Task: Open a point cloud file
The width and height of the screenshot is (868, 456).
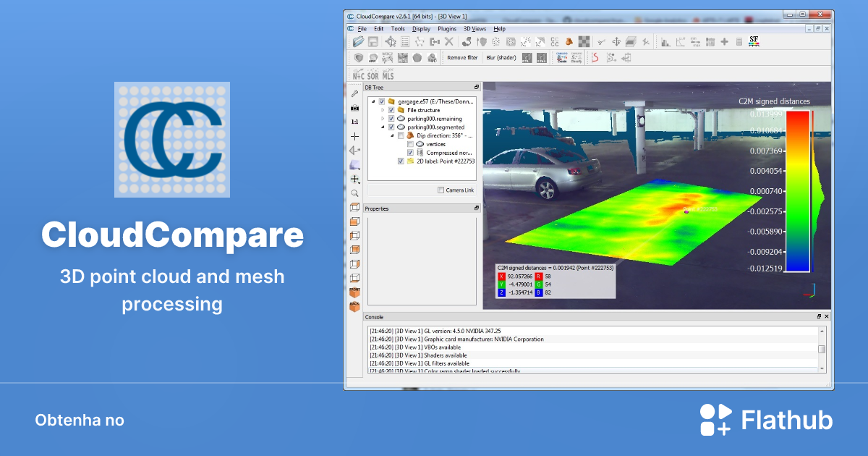Action: (x=357, y=41)
